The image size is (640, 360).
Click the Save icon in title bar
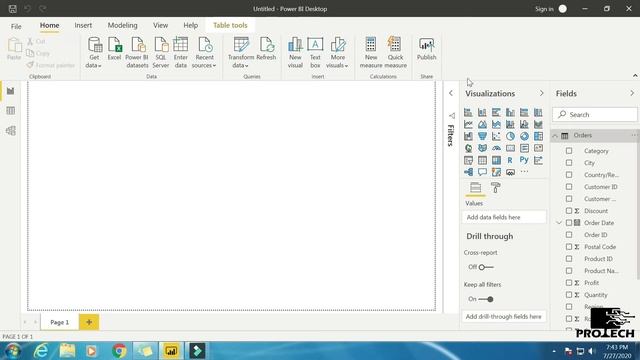click(12, 9)
